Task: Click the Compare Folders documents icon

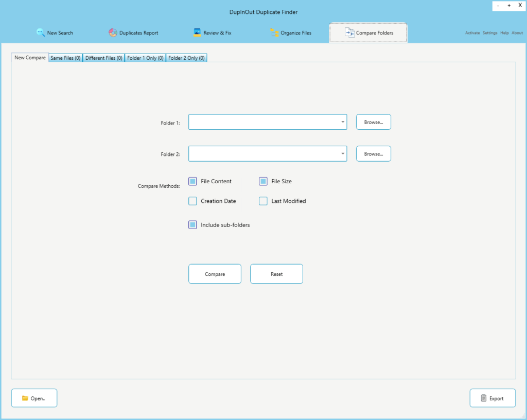Action: click(x=349, y=32)
